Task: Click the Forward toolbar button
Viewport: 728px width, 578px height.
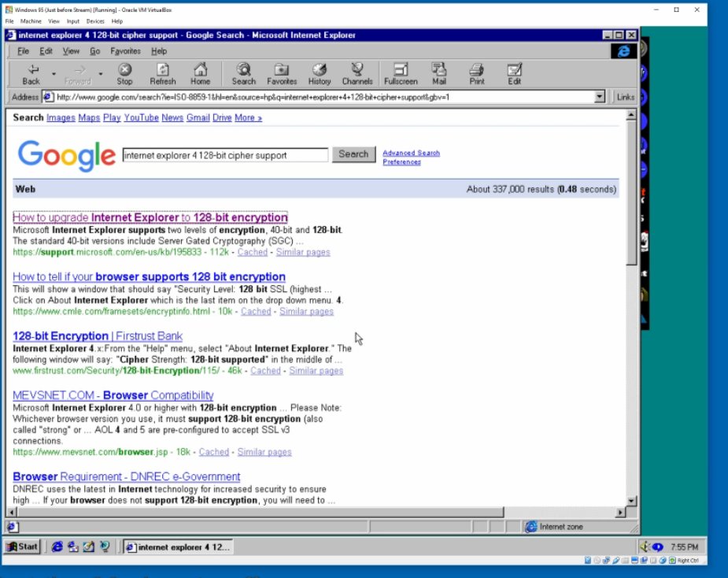Action: click(x=78, y=74)
